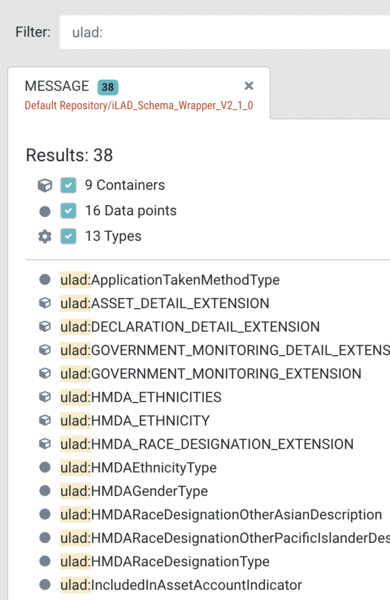Open the Default Repository/iLAD_Schema_Wrapper_V2_1_0 path
The width and height of the screenshot is (390, 600).
click(139, 106)
